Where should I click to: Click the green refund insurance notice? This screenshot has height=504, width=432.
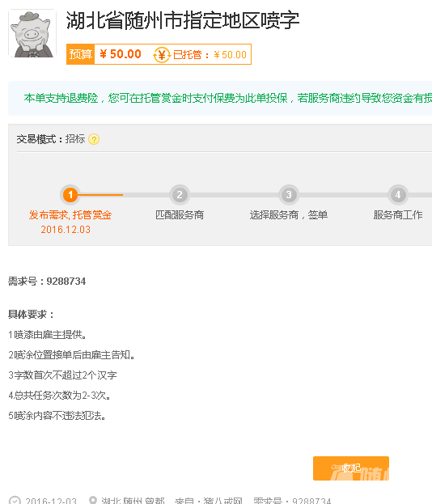tap(228, 98)
